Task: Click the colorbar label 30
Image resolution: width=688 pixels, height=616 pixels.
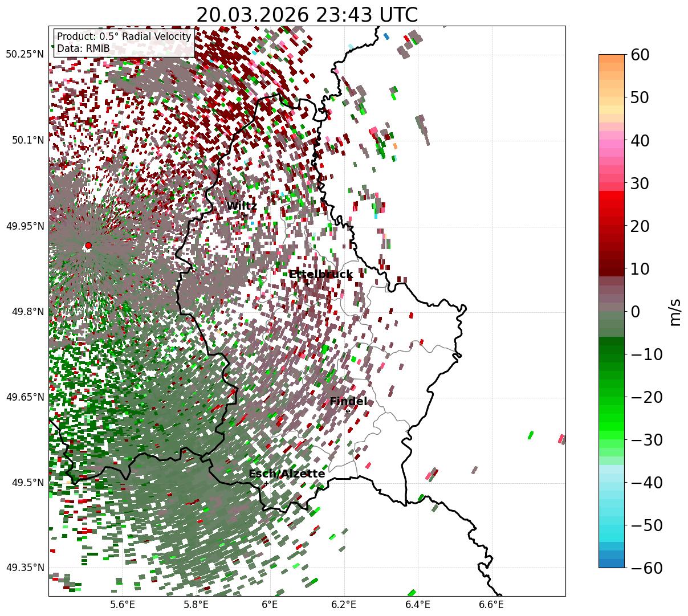Action: 641,183
